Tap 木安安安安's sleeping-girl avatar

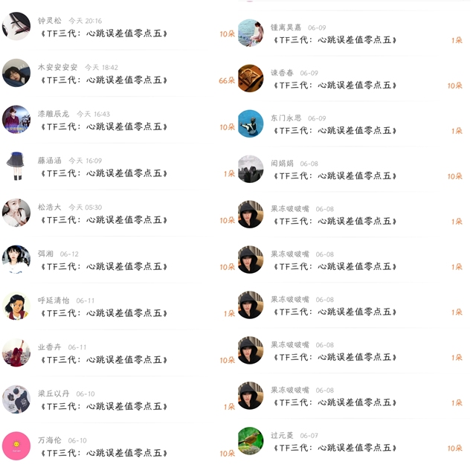(16, 73)
